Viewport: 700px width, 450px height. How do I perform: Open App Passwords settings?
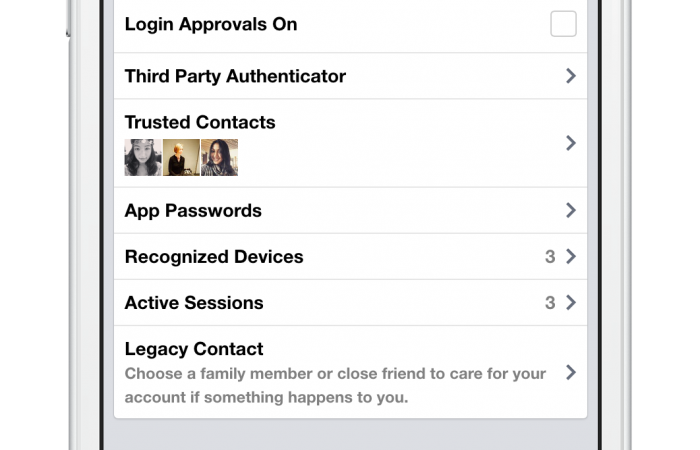[193, 211]
